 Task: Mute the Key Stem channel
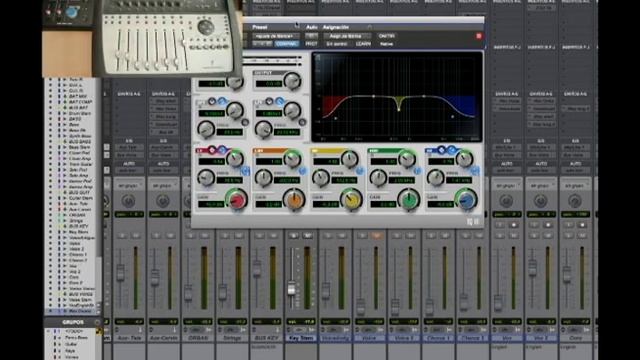pos(308,236)
